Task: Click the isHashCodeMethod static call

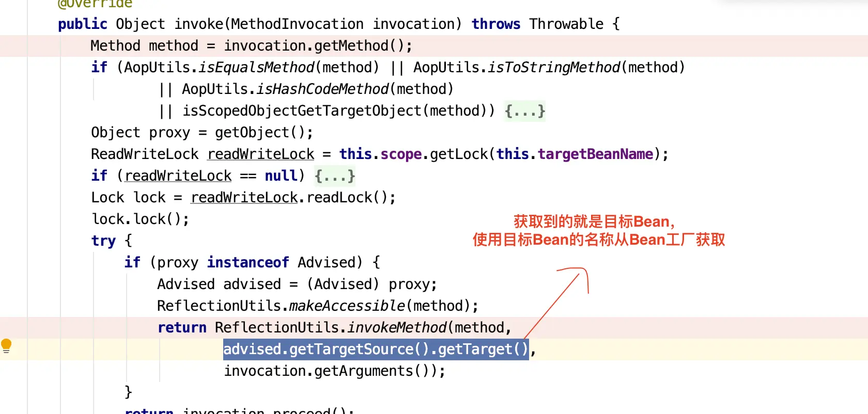Action: (323, 89)
